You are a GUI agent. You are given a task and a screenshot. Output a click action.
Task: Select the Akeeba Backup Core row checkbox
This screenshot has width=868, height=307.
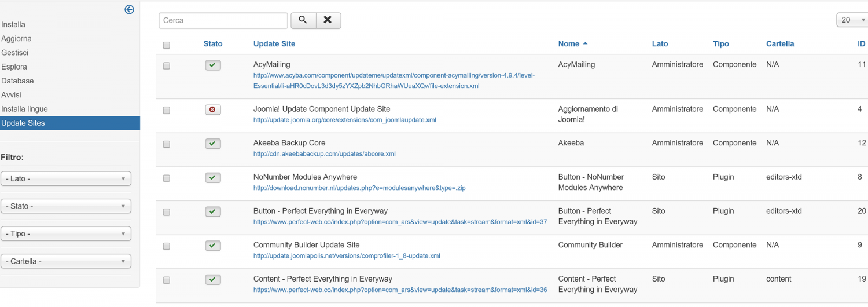167,144
